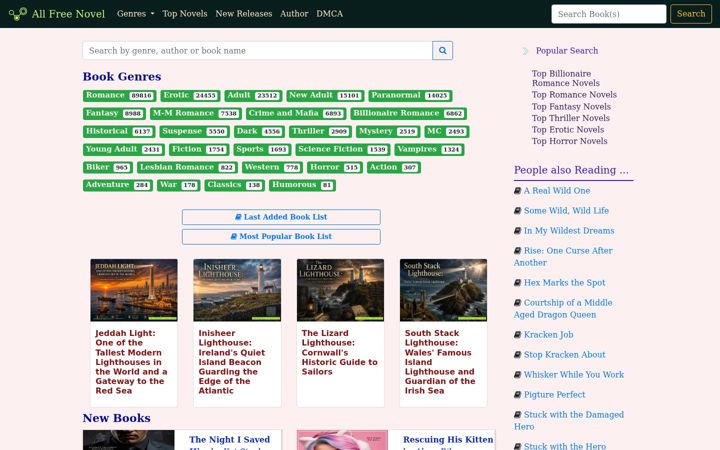This screenshot has width=720, height=450.
Task: Open the Hex Marks the Spot link
Action: click(x=564, y=283)
